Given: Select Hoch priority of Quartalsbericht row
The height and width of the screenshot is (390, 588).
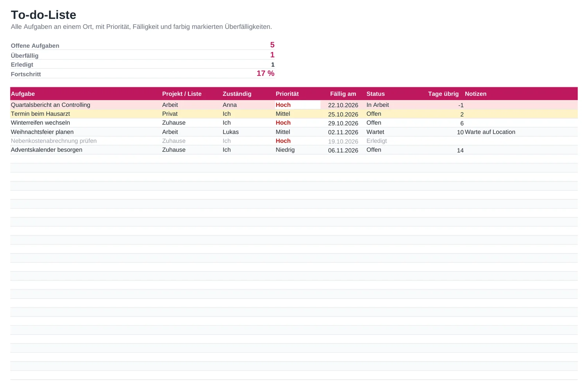Looking at the screenshot, I should tap(283, 105).
